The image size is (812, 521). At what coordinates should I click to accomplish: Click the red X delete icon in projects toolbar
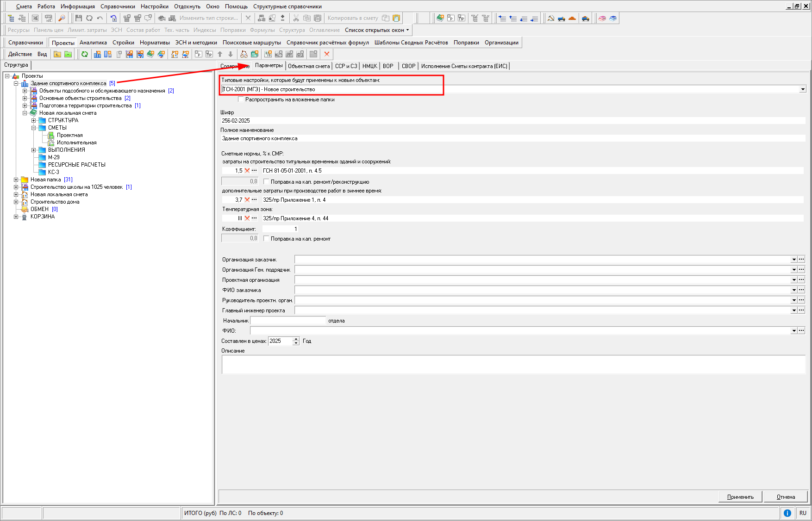pyautogui.click(x=327, y=54)
